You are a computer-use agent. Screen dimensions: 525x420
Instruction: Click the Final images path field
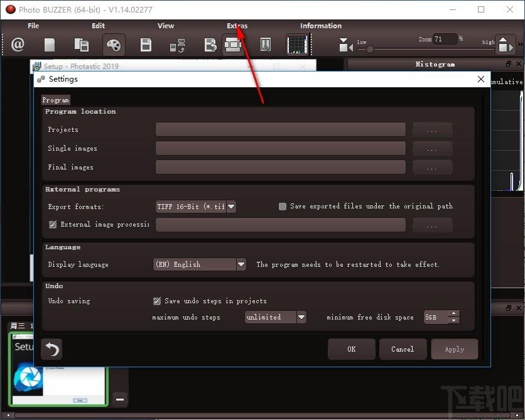(x=281, y=167)
